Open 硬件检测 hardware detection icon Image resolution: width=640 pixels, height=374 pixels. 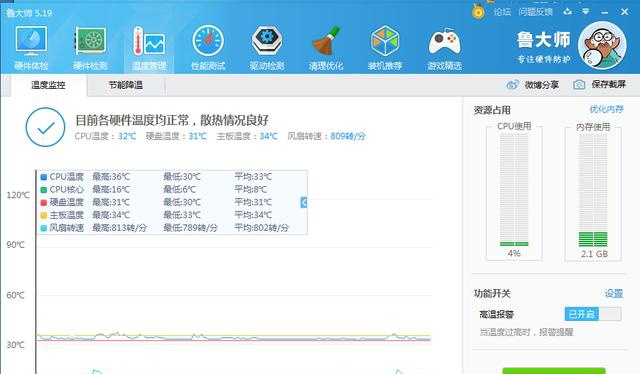click(x=90, y=41)
